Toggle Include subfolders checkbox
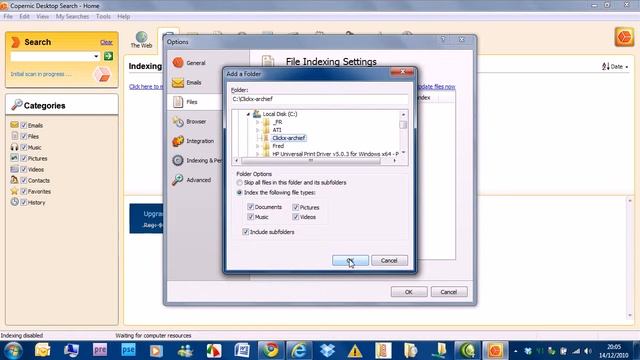 tap(245, 231)
